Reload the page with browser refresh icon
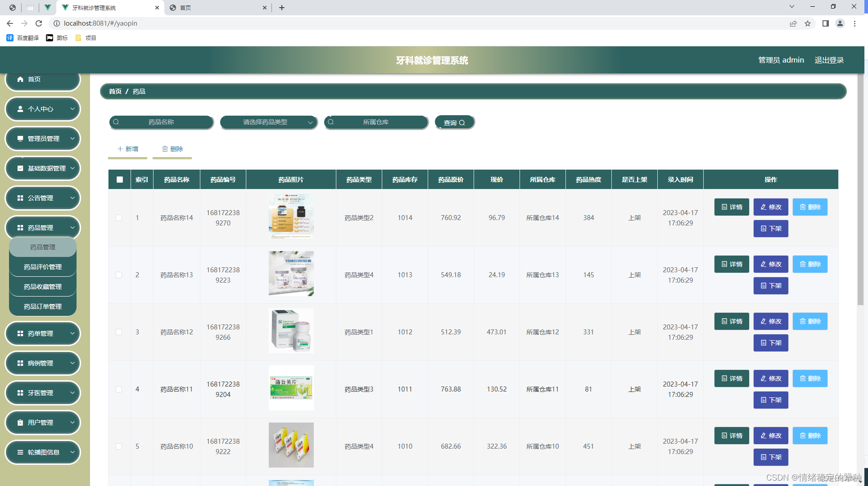Screen dimensions: 868x486 pyautogui.click(x=39, y=23)
